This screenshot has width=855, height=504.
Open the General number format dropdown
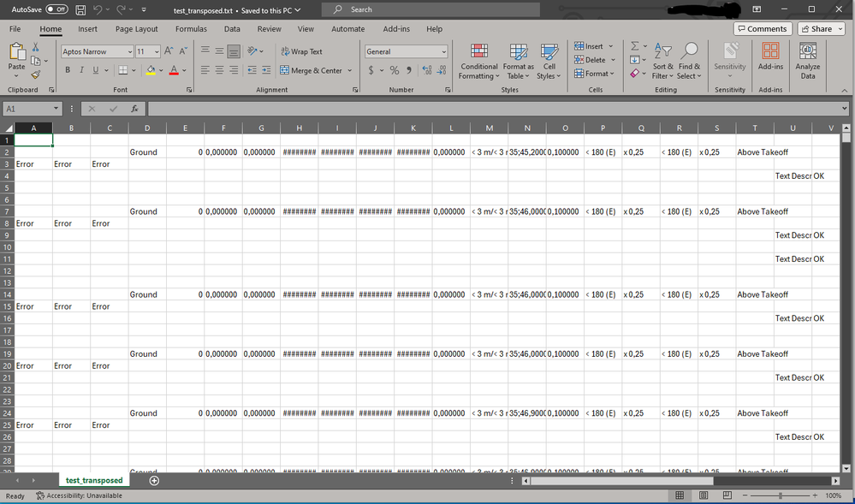[443, 52]
